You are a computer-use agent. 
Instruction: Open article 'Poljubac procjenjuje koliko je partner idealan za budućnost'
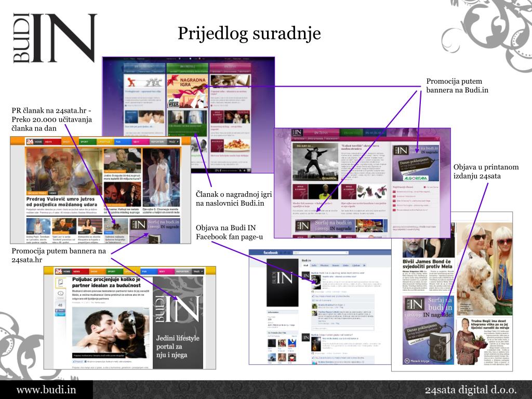coord(106,282)
